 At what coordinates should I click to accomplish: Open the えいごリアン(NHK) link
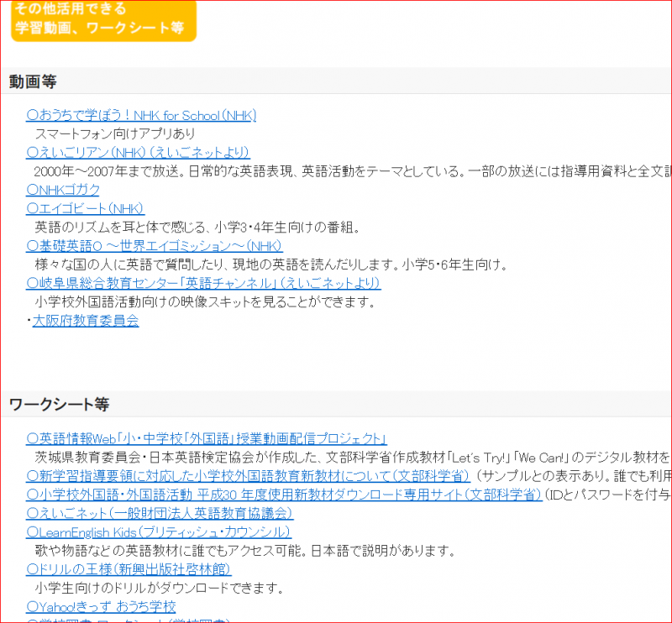138,152
